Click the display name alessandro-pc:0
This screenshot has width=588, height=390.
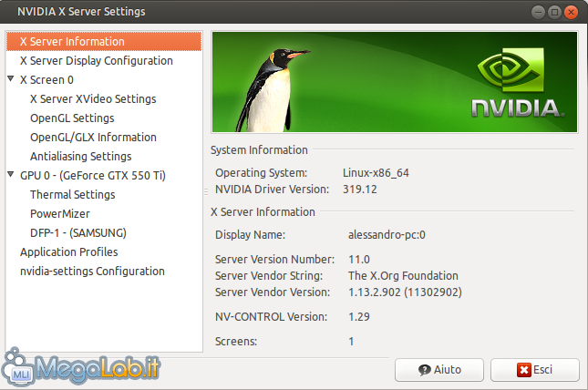[387, 235]
